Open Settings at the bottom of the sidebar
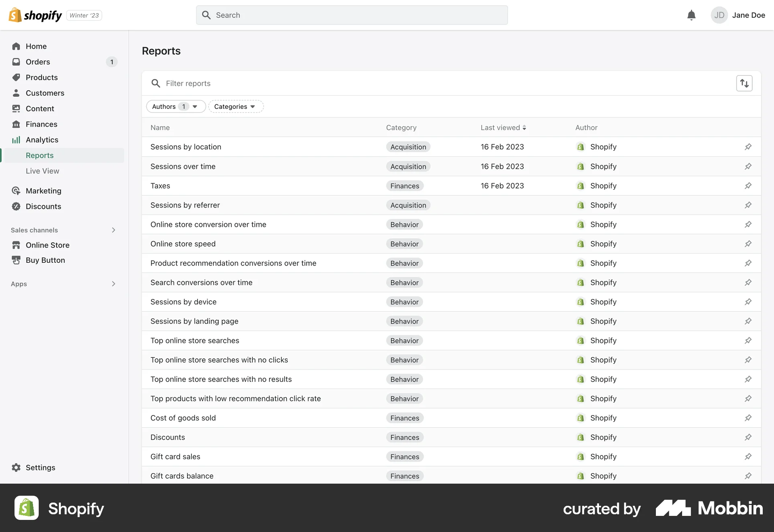The image size is (774, 532). (40, 468)
